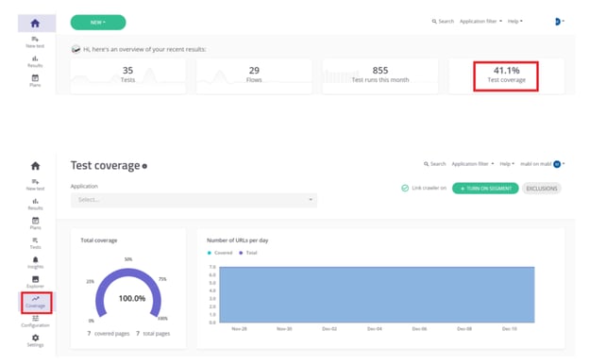The image size is (589, 364).
Task: Open Coverage in the lower sidebar
Action: coord(36,302)
